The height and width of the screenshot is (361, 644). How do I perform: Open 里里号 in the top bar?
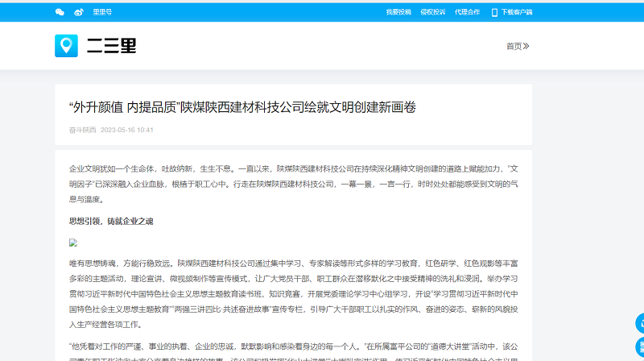[x=102, y=12]
